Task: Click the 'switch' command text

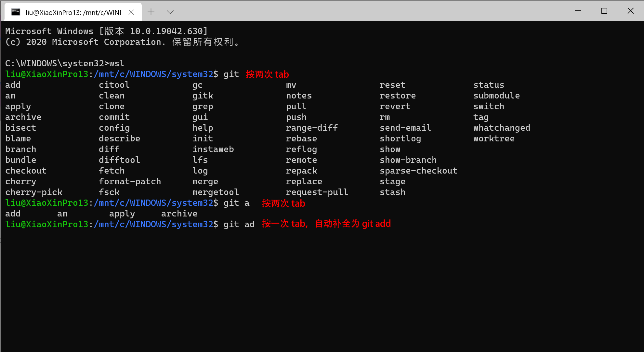Action: tap(489, 106)
